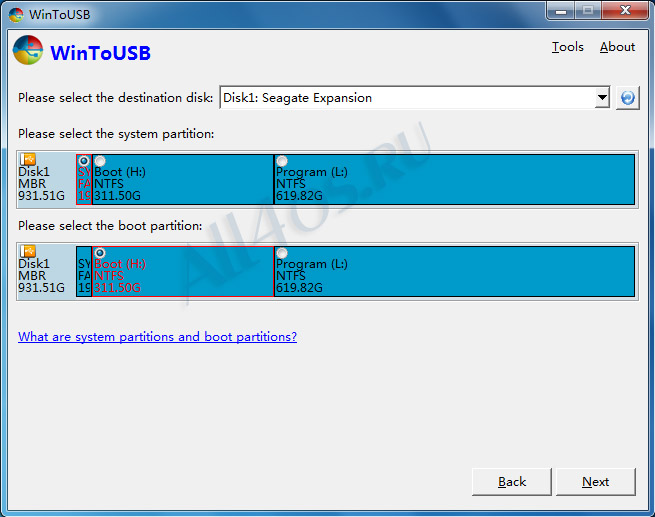
Task: Click the WinToUSB logo icon
Action: tap(28, 51)
